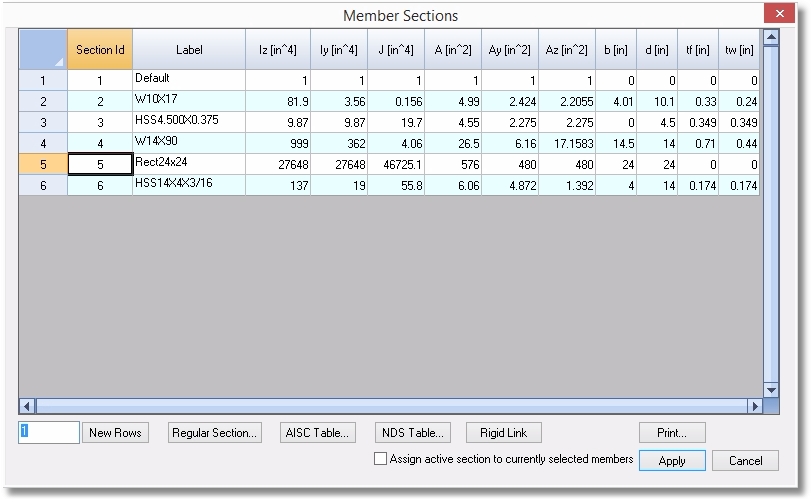Image resolution: width=812 pixels, height=502 pixels.
Task: Click the W14X90 label cell
Action: click(x=188, y=142)
